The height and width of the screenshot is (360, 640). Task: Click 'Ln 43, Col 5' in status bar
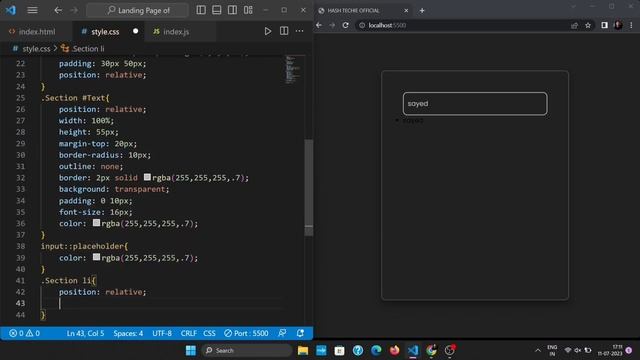tap(85, 333)
